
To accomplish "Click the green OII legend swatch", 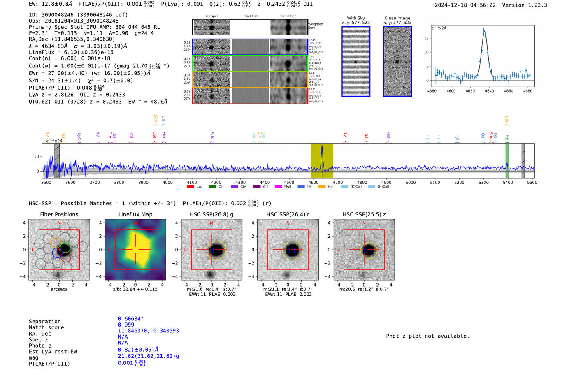I will click(212, 186).
